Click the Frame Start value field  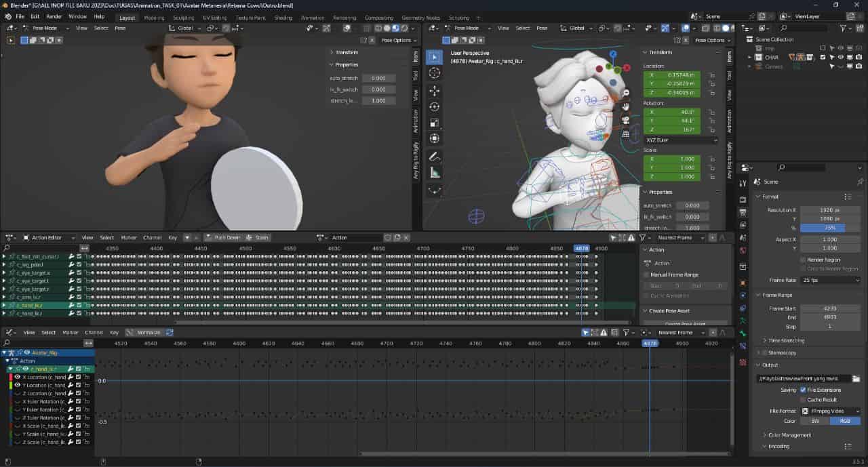[x=830, y=308]
